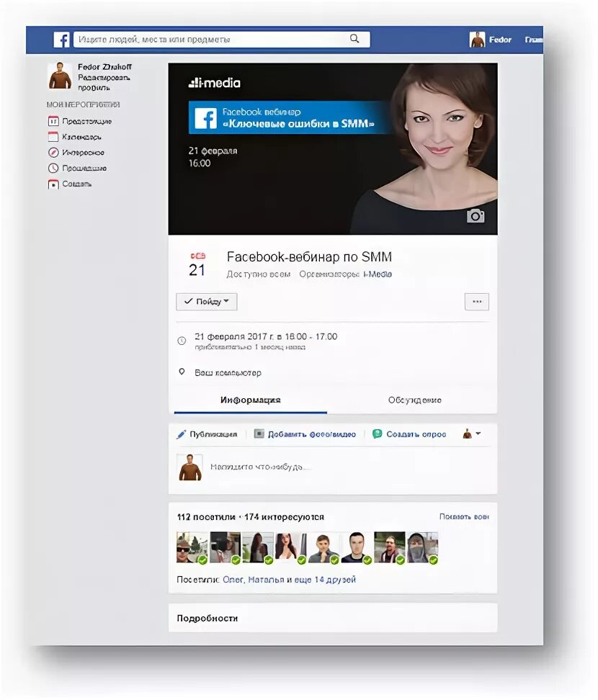The height and width of the screenshot is (700, 598).
Task: Click Fedor's avatar in the top bar
Action: pos(477,40)
